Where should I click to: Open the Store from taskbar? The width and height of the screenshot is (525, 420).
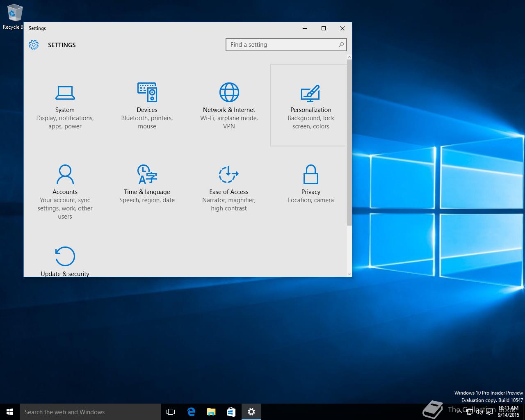231,412
